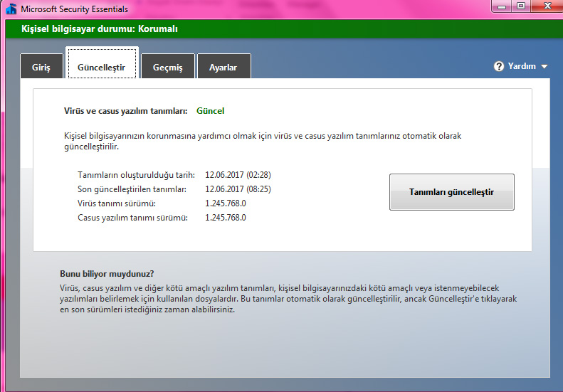Click the Virüs ve casus yazılım tanımları label
Screen dimensions: 563x392
[x=126, y=111]
